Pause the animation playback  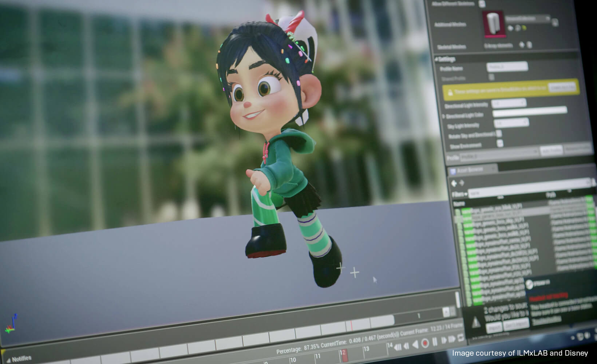pos(435,342)
